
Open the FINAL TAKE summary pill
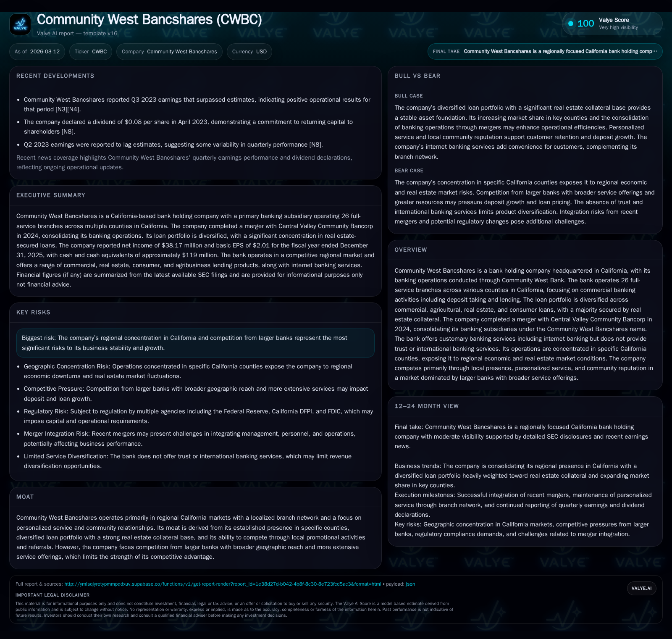click(545, 51)
